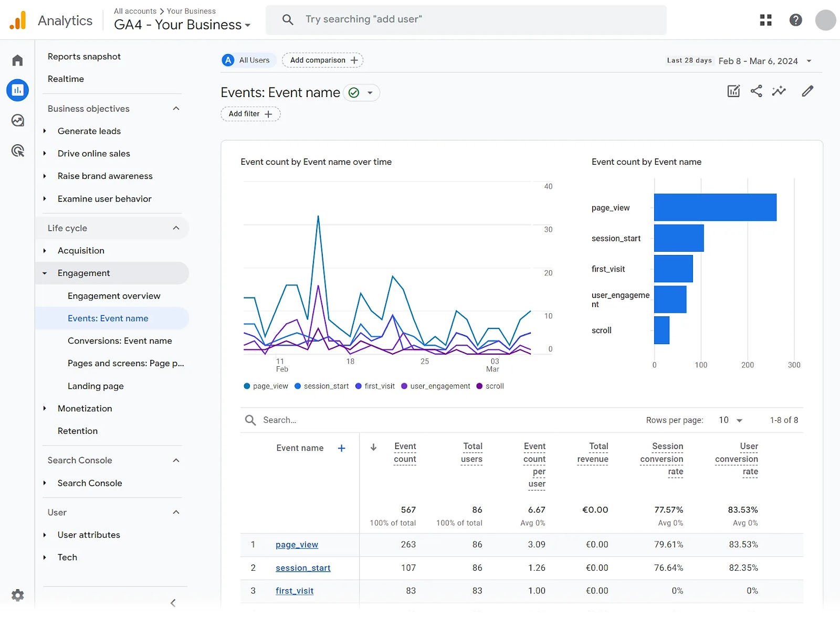
Task: Open the Rows per page dropdown
Action: pos(730,420)
